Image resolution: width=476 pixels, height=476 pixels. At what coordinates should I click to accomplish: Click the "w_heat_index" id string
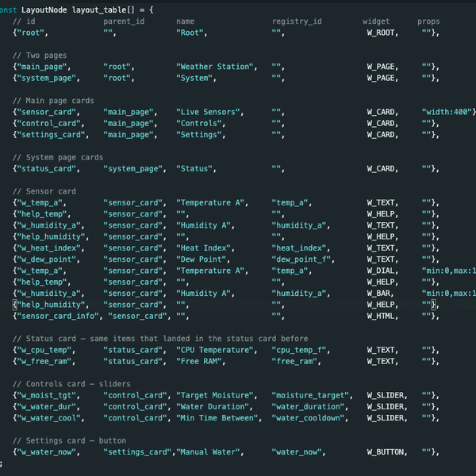point(48,248)
